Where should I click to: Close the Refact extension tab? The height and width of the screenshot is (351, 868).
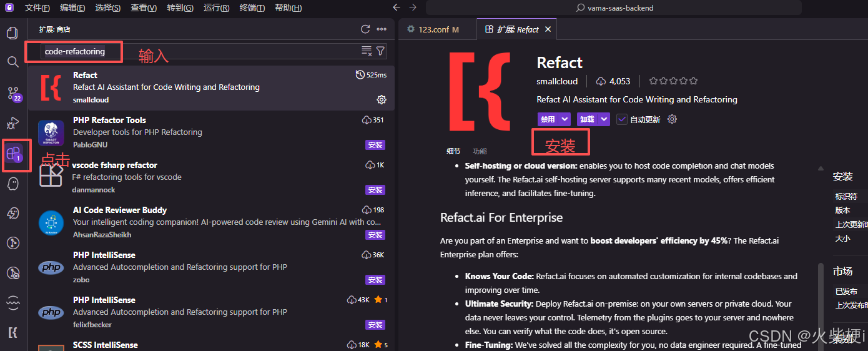click(548, 29)
